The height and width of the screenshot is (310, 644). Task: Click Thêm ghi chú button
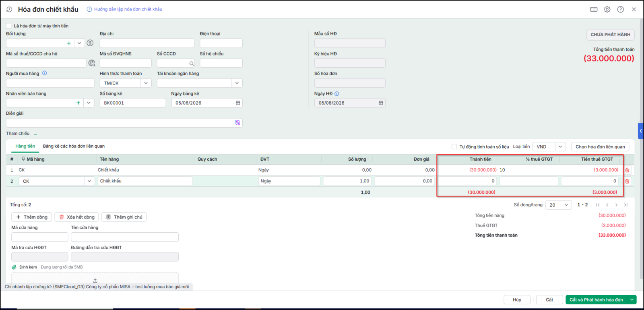(x=124, y=217)
